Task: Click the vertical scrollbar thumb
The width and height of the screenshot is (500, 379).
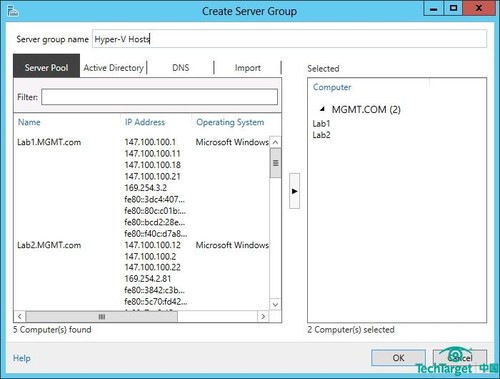Action: pos(275,163)
